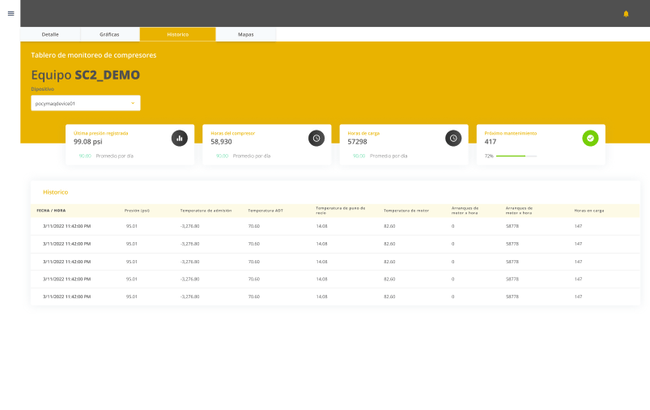Click the Horas en carga column header
Image resolution: width=650 pixels, height=410 pixels.
[x=589, y=210]
